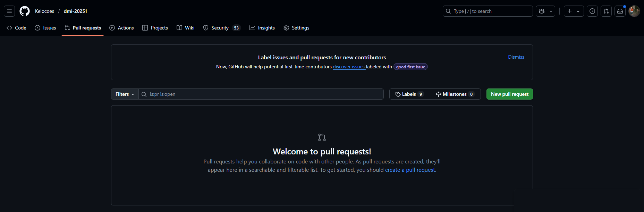Expand the Copilot dropdown arrow
The height and width of the screenshot is (212, 644).
click(551, 11)
